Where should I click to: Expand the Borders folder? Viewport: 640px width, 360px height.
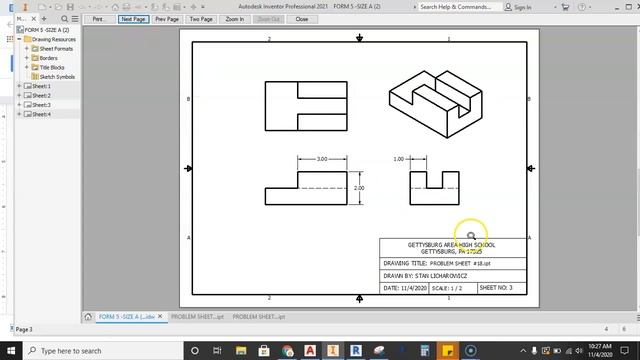[27, 58]
